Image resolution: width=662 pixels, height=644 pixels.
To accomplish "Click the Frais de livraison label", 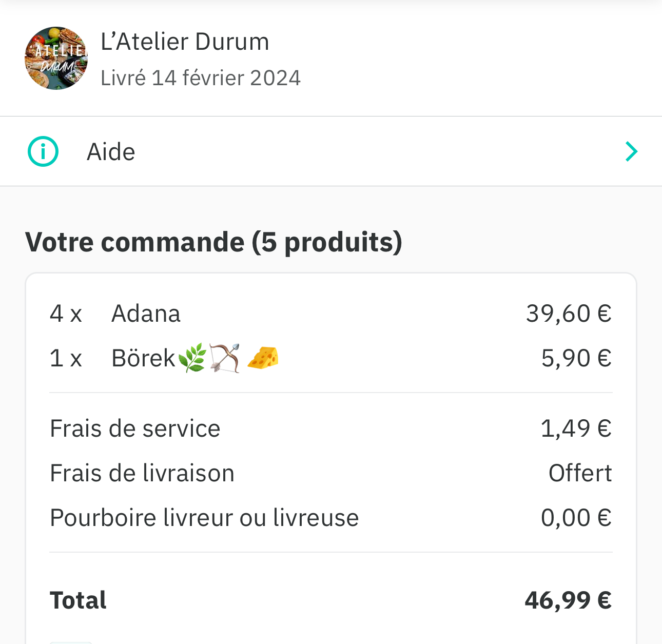I will [x=142, y=473].
